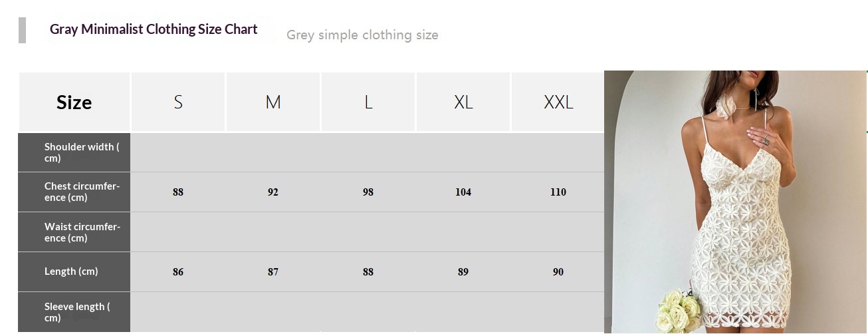Image resolution: width=868 pixels, height=334 pixels.
Task: Select the XXL size column header
Action: (558, 102)
